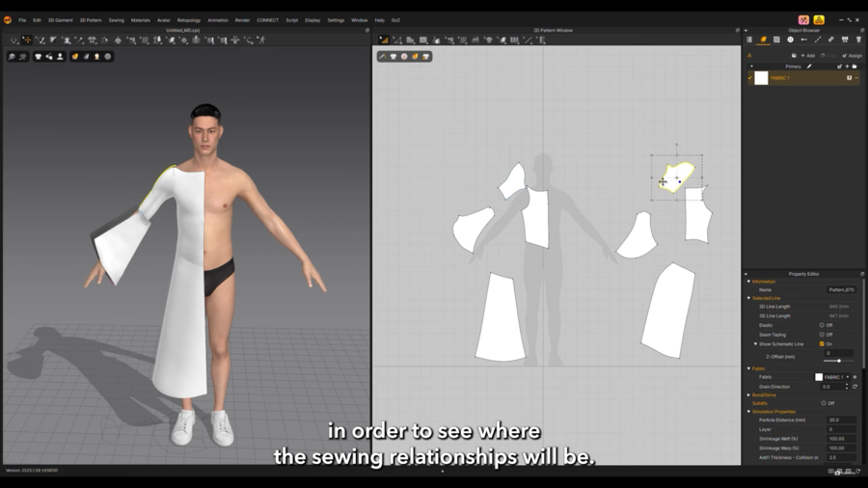Expand the Bond/Skive section
Viewport: 868px width, 488px height.
click(749, 394)
